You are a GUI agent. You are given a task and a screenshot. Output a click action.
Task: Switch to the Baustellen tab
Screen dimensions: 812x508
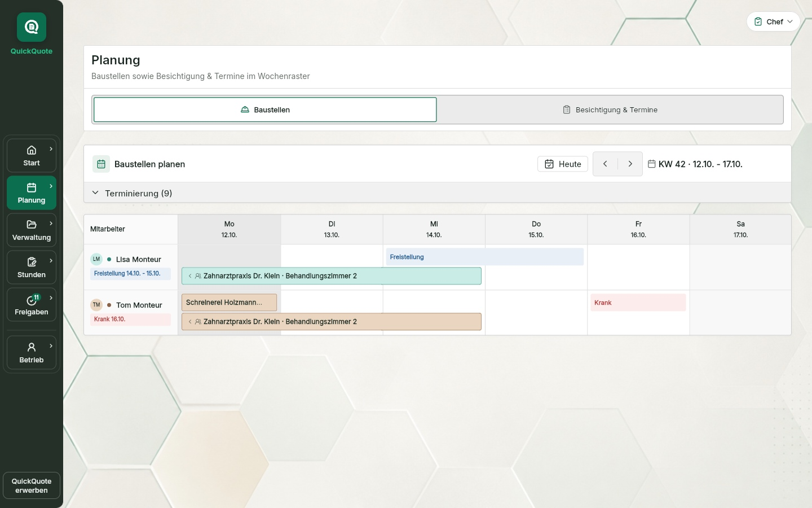[265, 110]
